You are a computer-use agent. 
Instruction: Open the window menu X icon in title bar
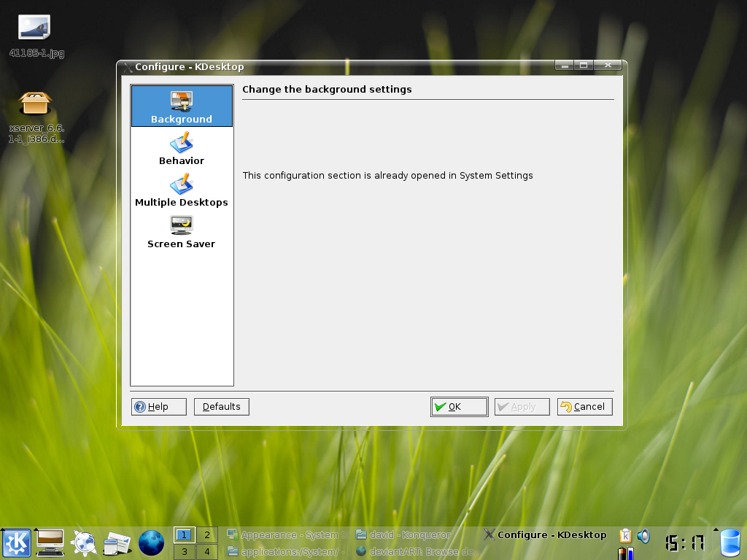pyautogui.click(x=128, y=67)
